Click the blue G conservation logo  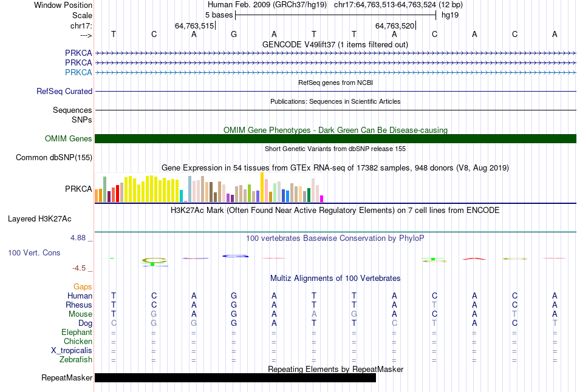click(x=235, y=256)
